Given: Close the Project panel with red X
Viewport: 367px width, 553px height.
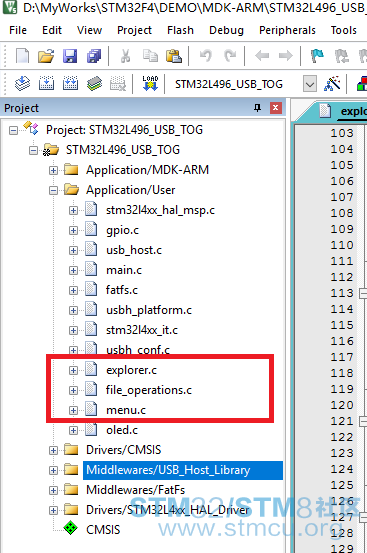Looking at the screenshot, I should pyautogui.click(x=275, y=108).
